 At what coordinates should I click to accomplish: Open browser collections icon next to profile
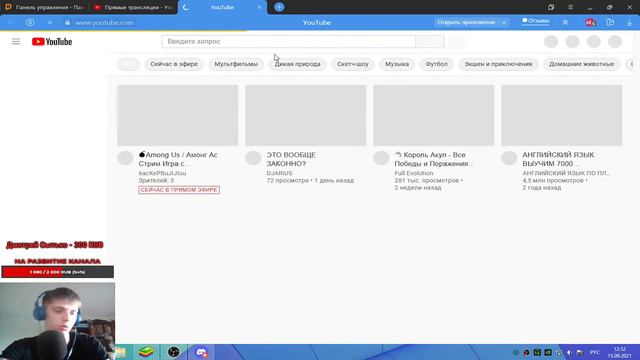[x=610, y=23]
